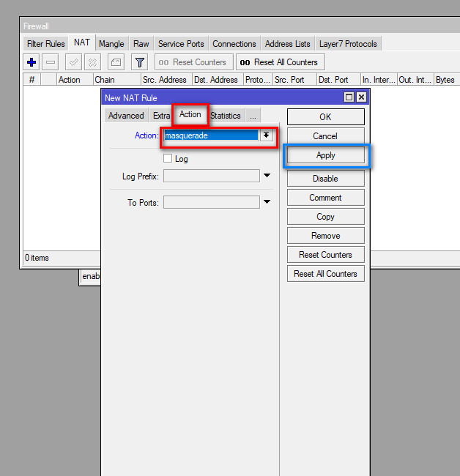Close the New NAT Rule dialog

361,97
